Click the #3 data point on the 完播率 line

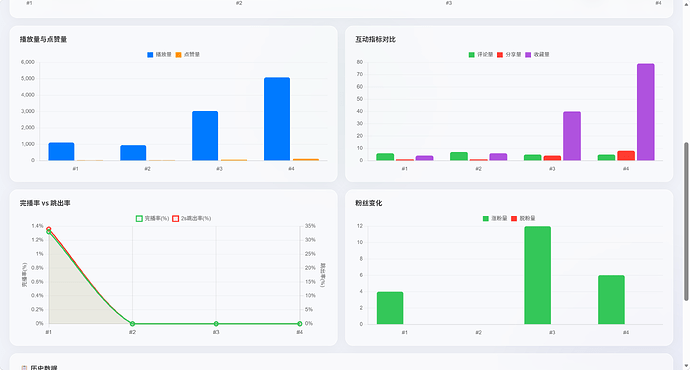[216, 324]
